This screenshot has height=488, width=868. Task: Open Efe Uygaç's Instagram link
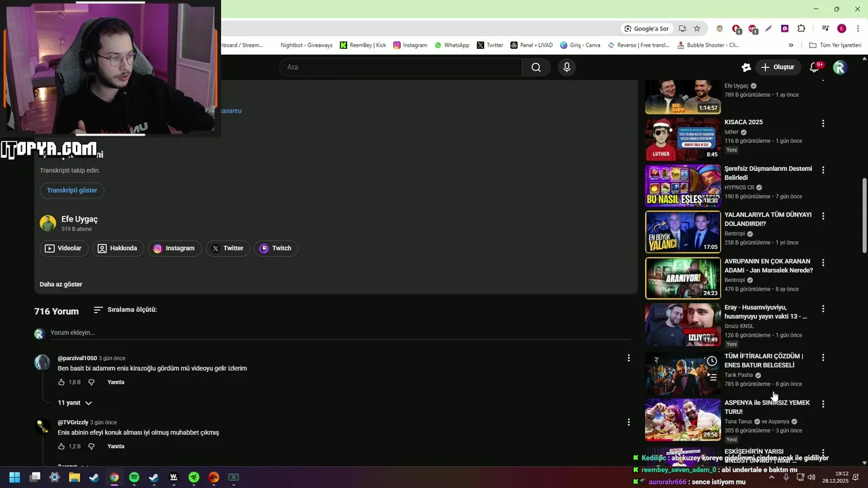174,248
